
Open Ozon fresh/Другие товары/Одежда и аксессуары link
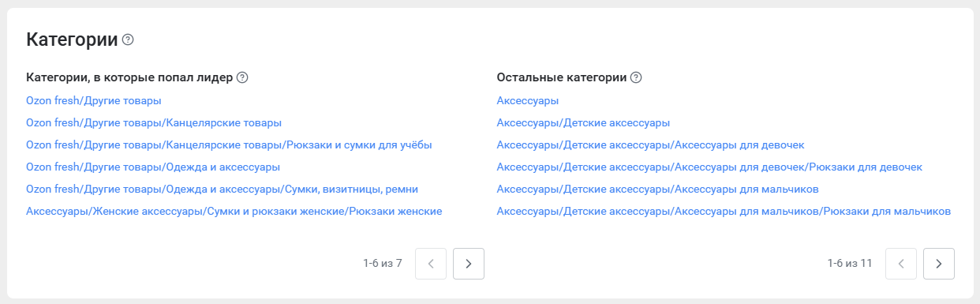click(x=153, y=167)
